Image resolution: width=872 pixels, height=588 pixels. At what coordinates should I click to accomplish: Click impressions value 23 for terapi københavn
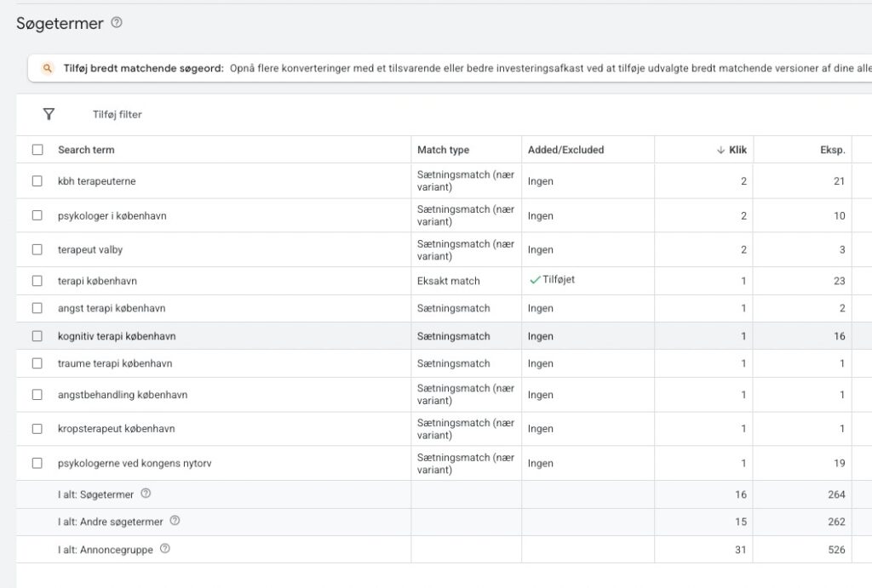coord(839,281)
